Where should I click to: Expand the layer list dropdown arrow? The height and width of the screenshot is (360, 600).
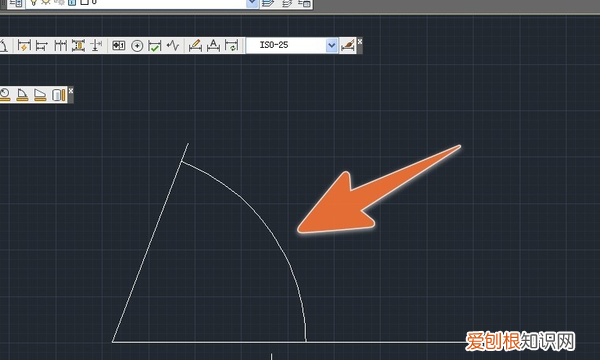[252, 3]
